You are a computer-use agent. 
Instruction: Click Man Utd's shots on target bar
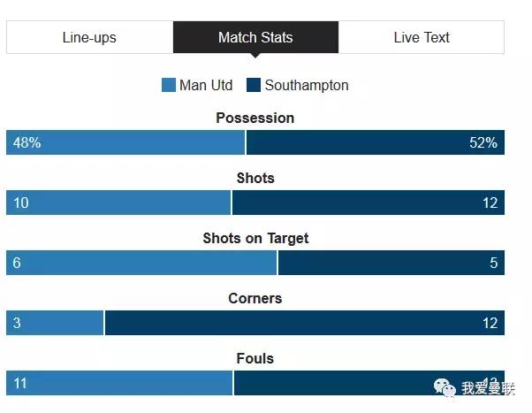click(141, 263)
